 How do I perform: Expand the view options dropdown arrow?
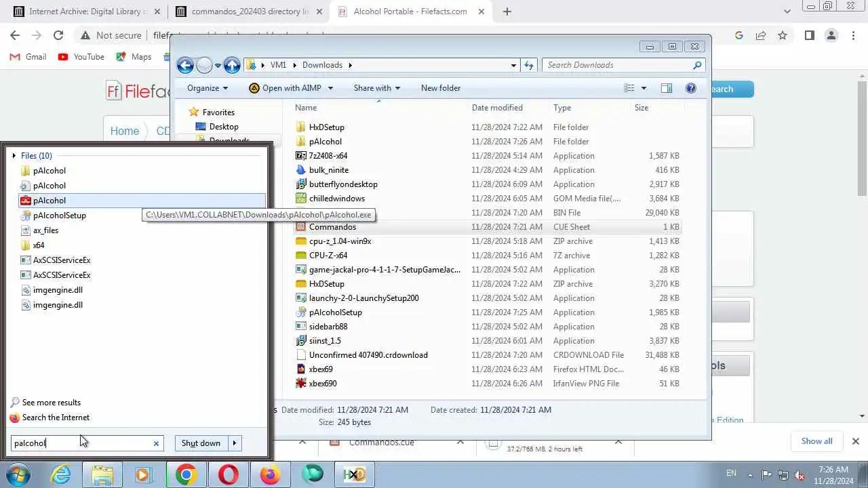click(644, 88)
